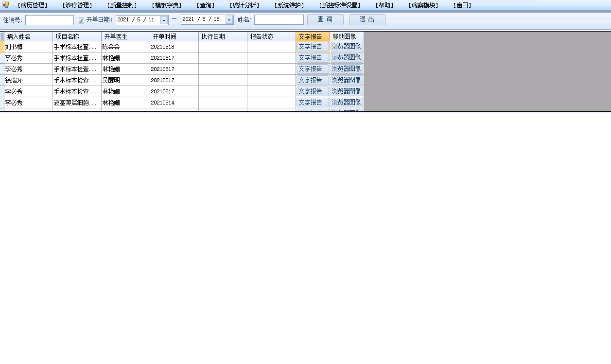Image resolution: width=611 pixels, height=364 pixels.
Task: Click the 查 询 search button
Action: pyautogui.click(x=325, y=19)
